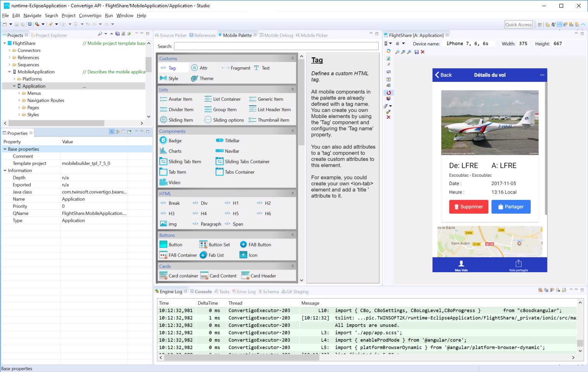
Task: Switch to the Project Explorer tab
Action: point(49,35)
